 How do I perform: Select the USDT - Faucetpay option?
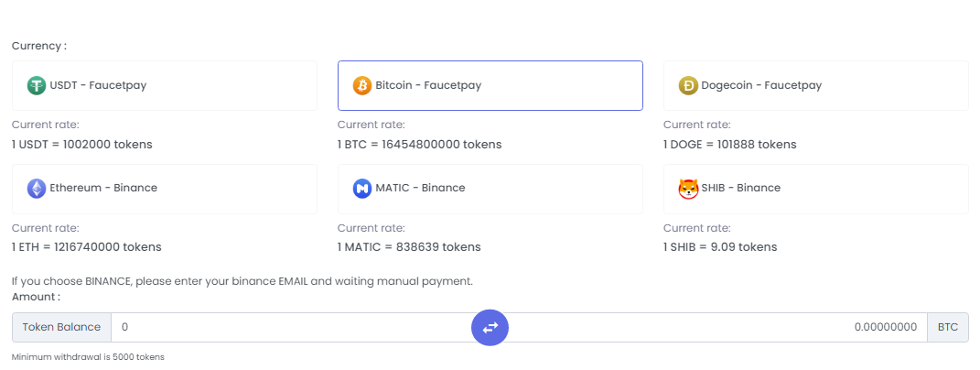pyautogui.click(x=165, y=86)
